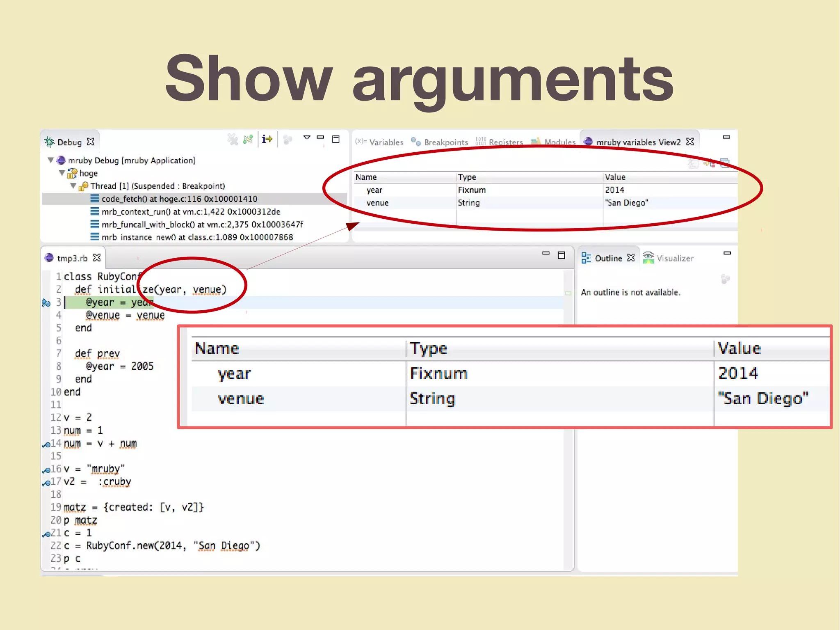The image size is (840, 630).
Task: Click code line 'c = RubyConf.new(2014, "San Diego")'
Action: 162,545
